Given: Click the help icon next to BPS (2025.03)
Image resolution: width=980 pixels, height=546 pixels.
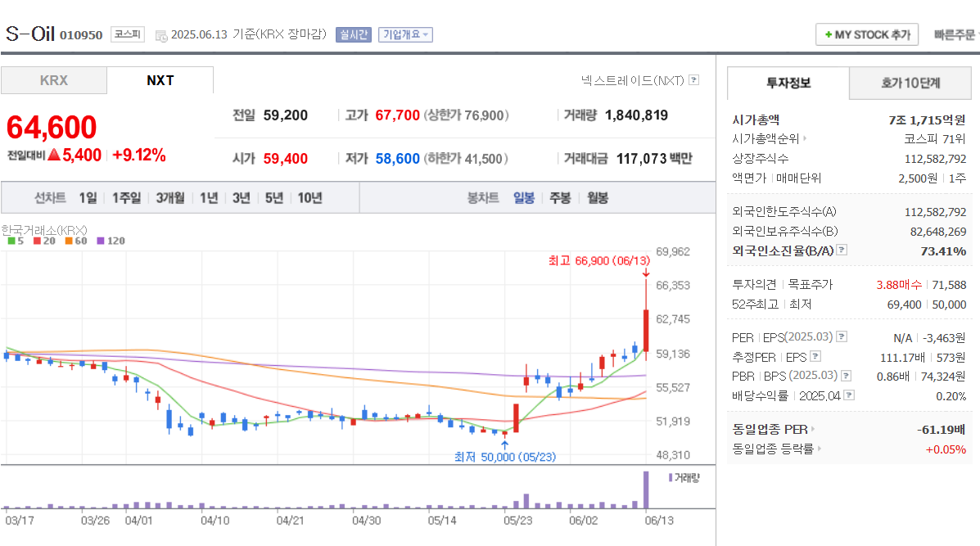Looking at the screenshot, I should coord(846,376).
